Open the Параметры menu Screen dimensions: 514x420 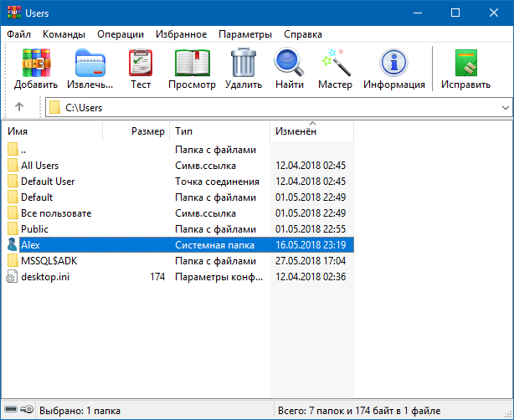(245, 34)
